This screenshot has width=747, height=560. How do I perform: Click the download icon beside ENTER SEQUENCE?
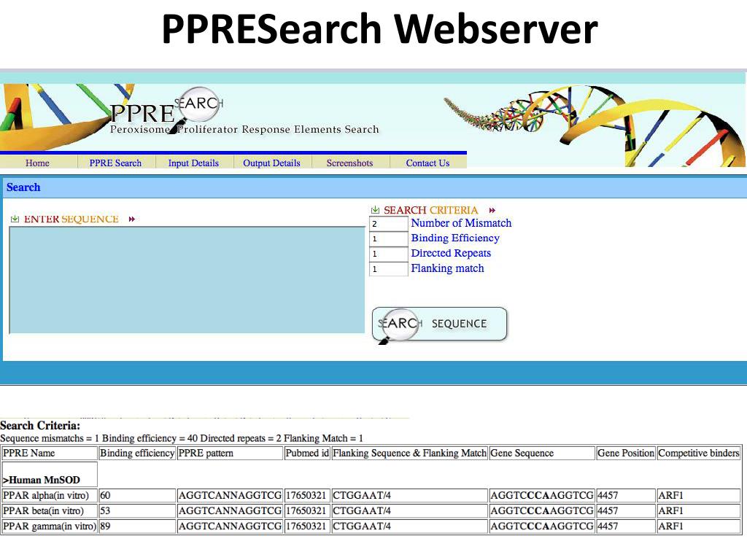coord(15,219)
